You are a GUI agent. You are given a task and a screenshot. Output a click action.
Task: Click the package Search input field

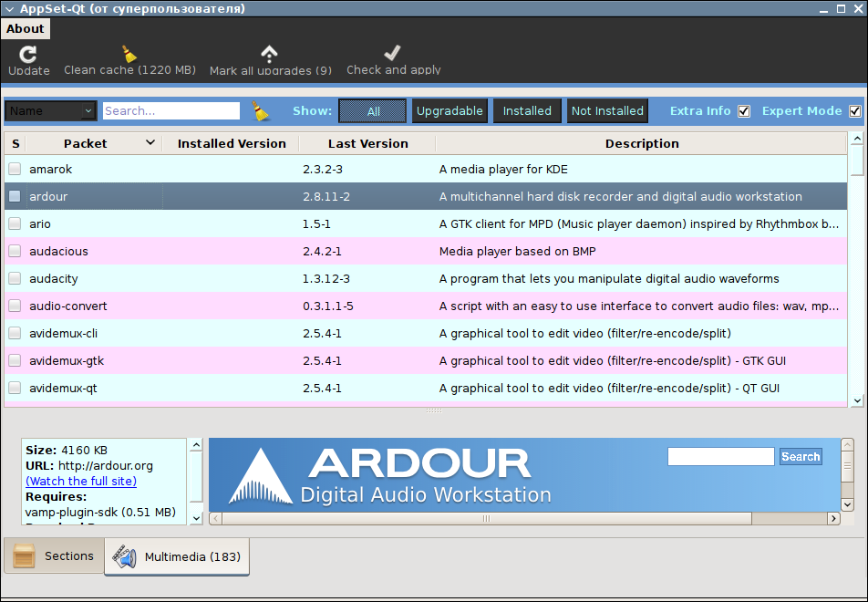click(x=171, y=110)
